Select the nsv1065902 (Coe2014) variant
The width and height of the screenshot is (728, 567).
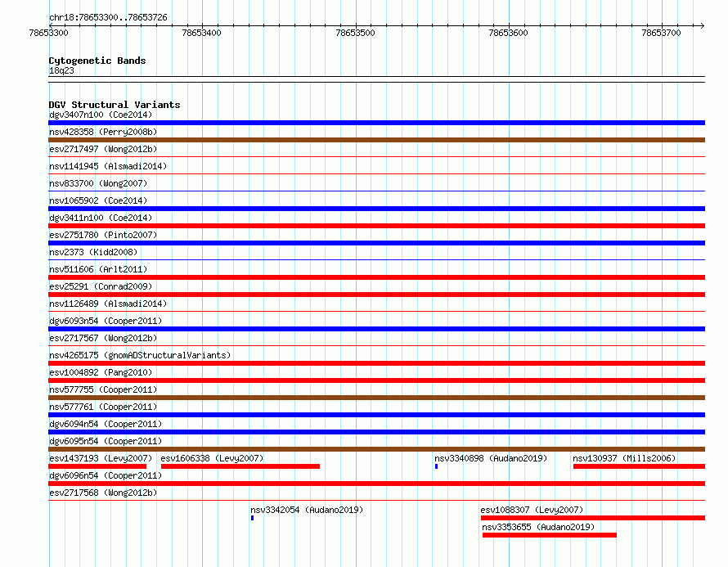[98, 200]
